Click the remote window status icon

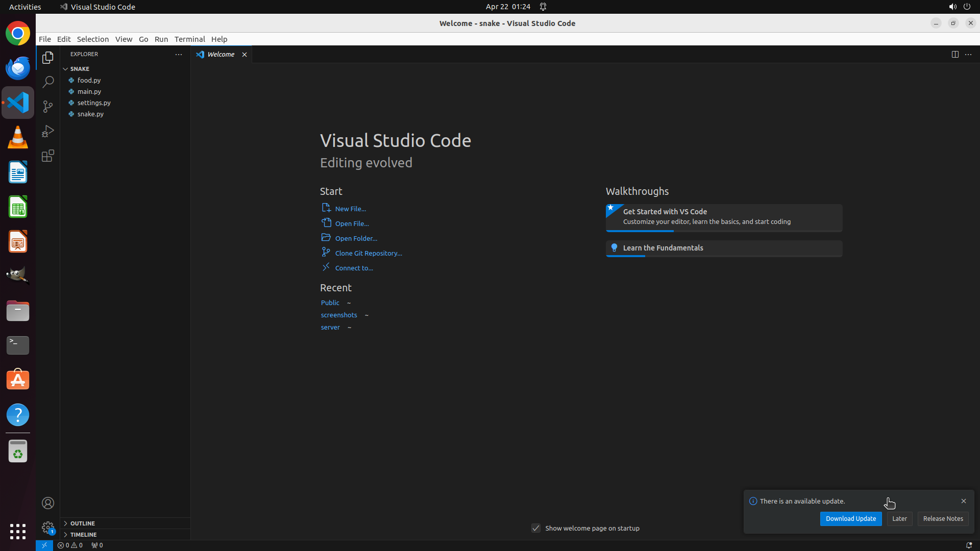pyautogui.click(x=44, y=545)
